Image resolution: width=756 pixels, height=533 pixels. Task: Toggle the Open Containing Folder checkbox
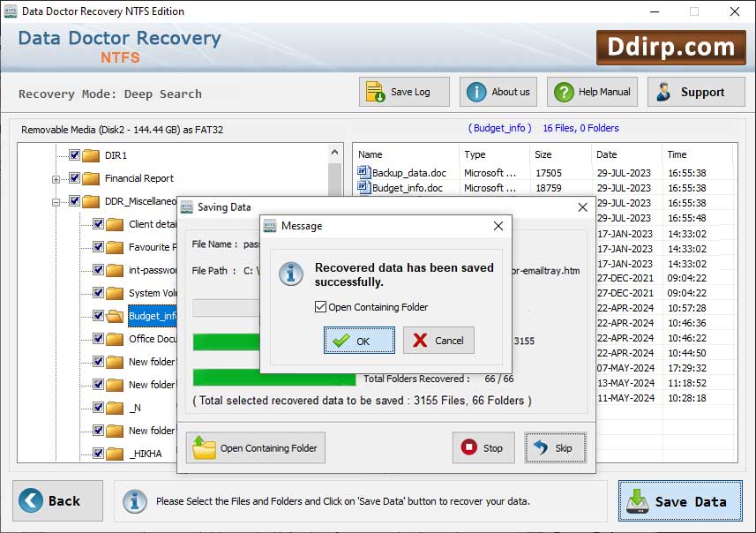click(x=320, y=307)
